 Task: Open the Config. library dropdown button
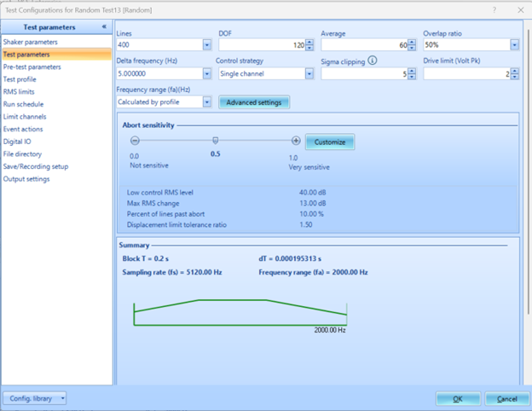(x=35, y=398)
